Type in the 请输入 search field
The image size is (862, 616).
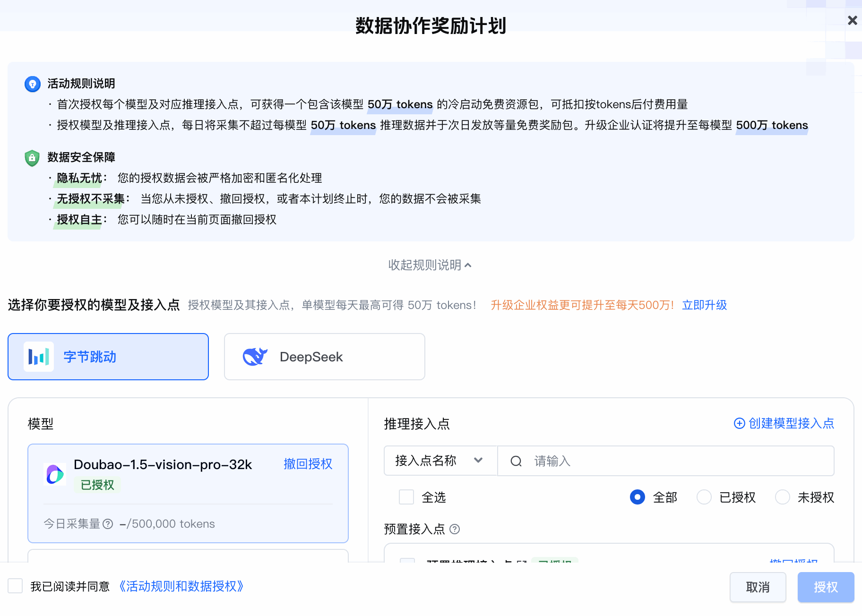pos(591,461)
